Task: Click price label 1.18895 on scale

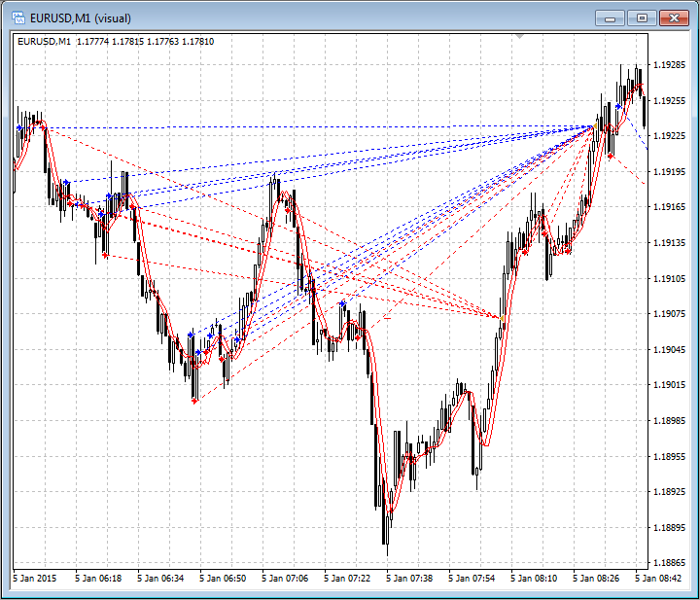Action: click(669, 528)
